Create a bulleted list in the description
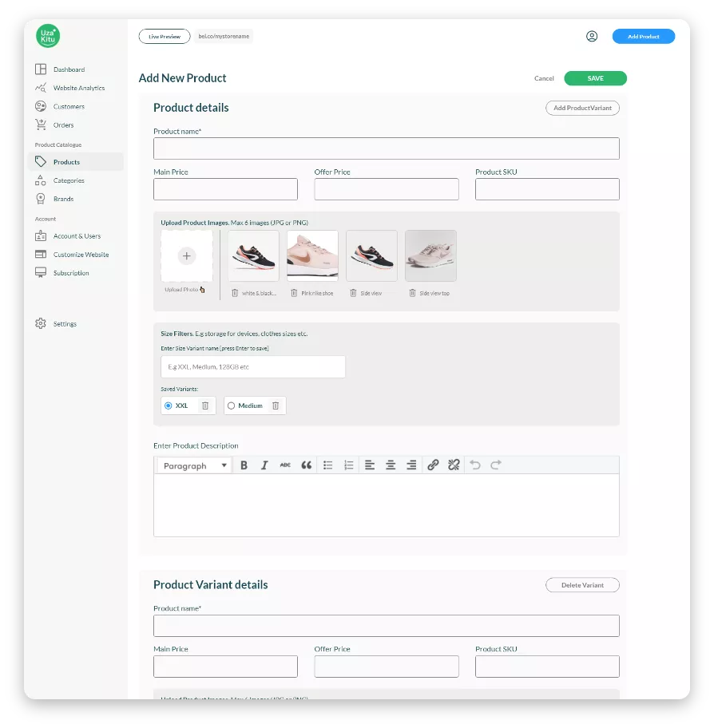The height and width of the screenshot is (728, 714). 327,465
